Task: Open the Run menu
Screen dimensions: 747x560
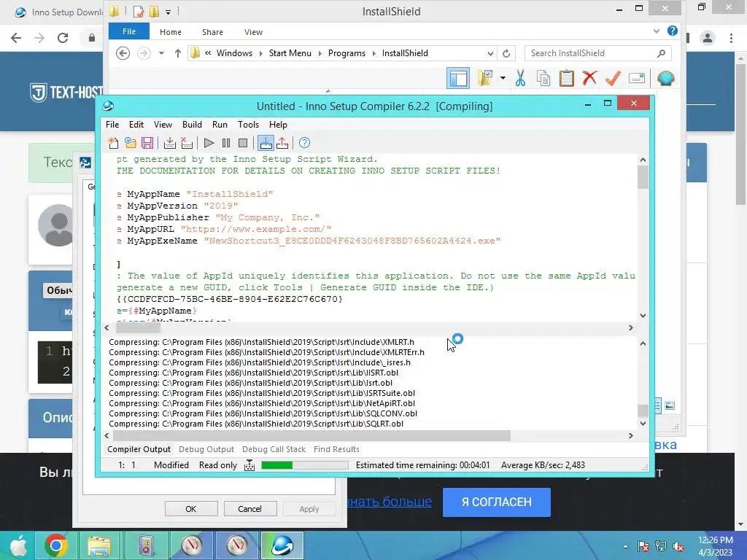Action: click(220, 124)
